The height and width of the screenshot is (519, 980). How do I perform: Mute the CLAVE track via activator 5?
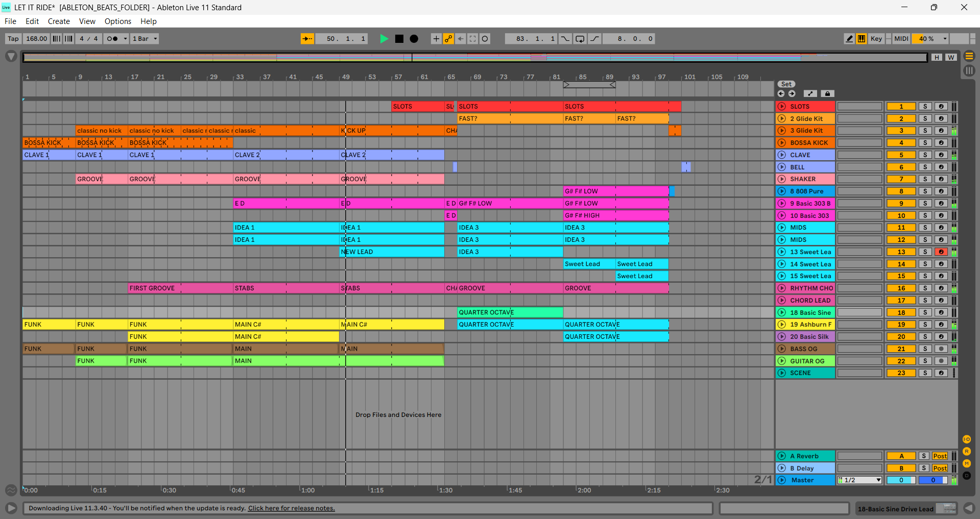point(901,155)
